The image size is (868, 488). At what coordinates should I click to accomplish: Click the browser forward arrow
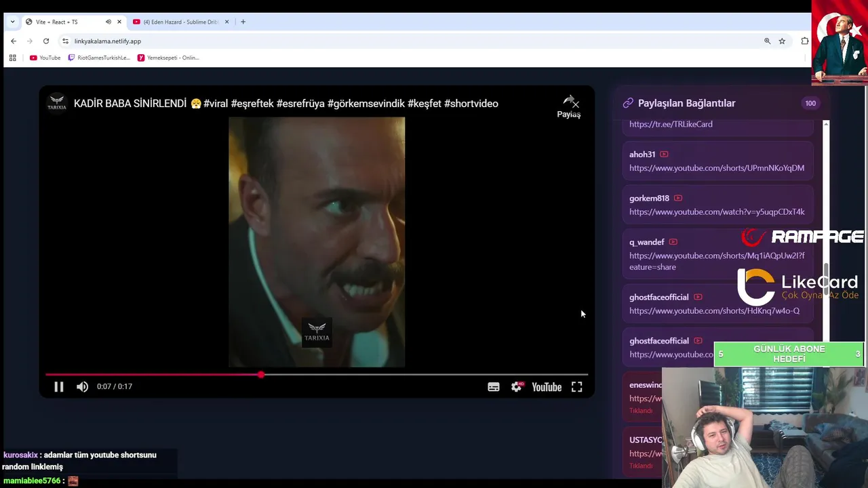[x=30, y=41]
